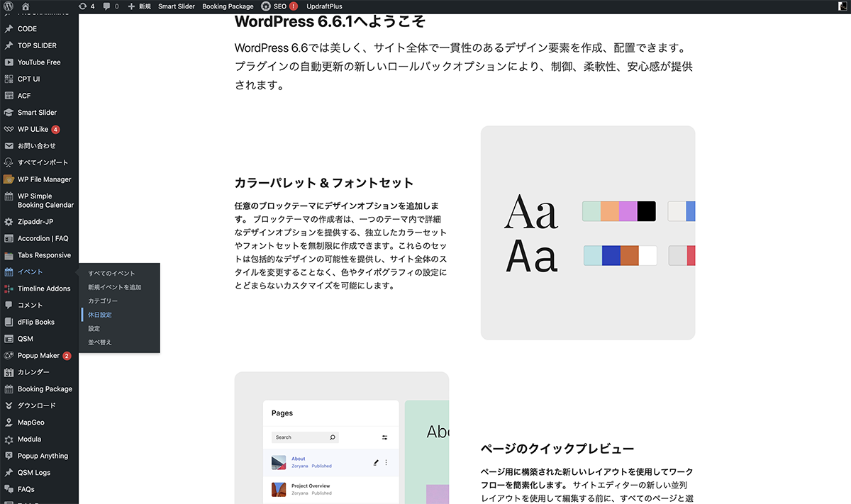Open the UpdraftPlus admin bar menu

(x=324, y=6)
